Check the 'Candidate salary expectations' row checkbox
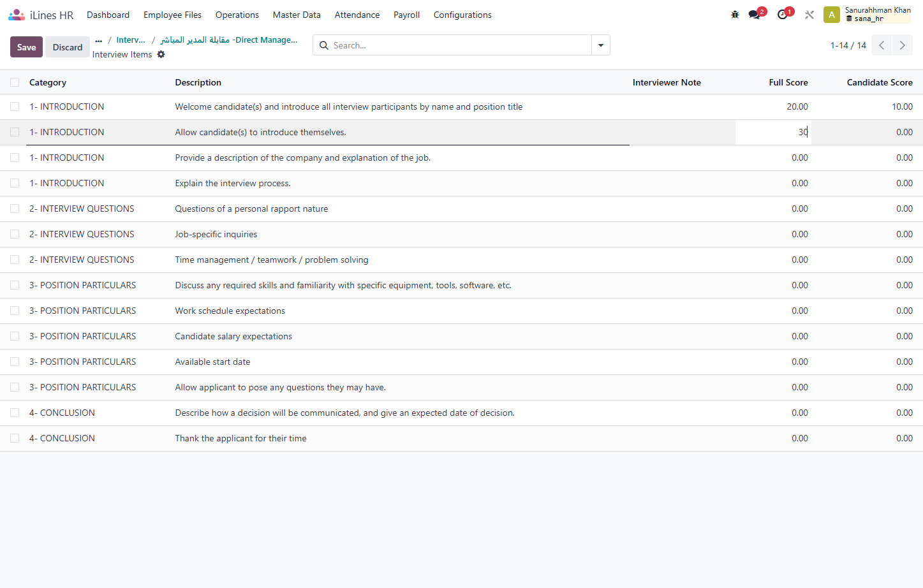923x588 pixels. click(15, 336)
